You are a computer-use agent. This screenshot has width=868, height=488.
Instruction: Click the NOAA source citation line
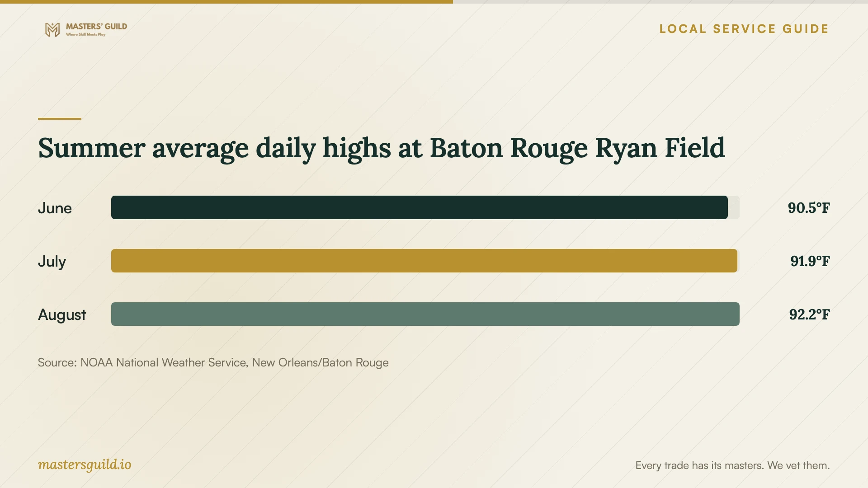point(213,363)
